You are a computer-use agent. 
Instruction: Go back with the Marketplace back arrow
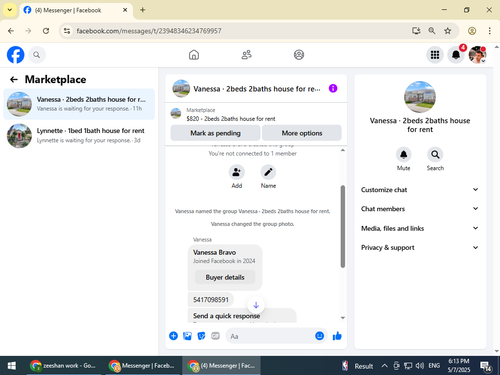tap(14, 79)
